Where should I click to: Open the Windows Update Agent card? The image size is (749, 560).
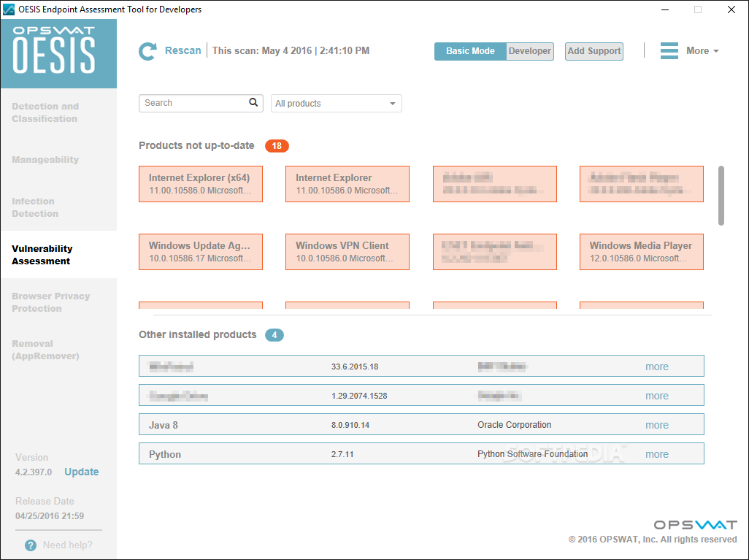click(x=201, y=252)
